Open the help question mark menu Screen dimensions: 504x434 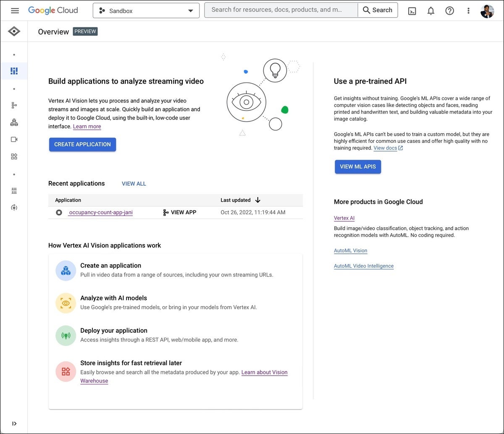coord(450,11)
